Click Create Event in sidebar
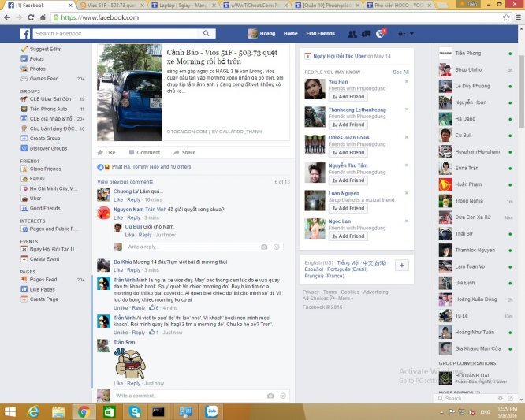 pyautogui.click(x=44, y=259)
